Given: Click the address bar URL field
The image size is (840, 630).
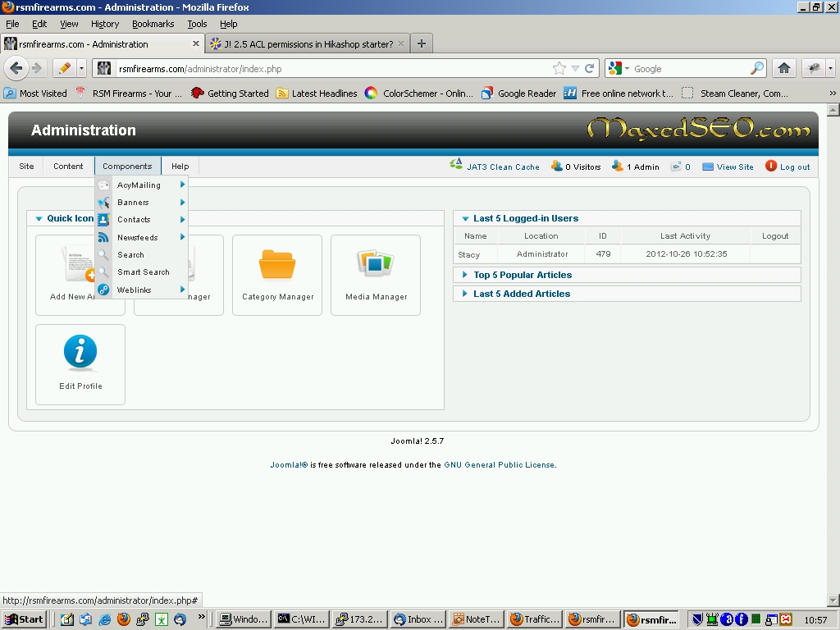Looking at the screenshot, I should [332, 69].
